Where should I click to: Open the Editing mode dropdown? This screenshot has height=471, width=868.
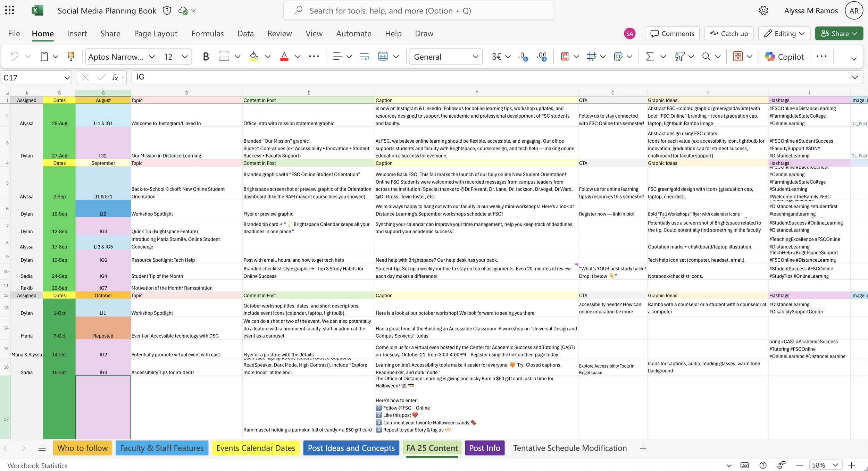point(784,34)
